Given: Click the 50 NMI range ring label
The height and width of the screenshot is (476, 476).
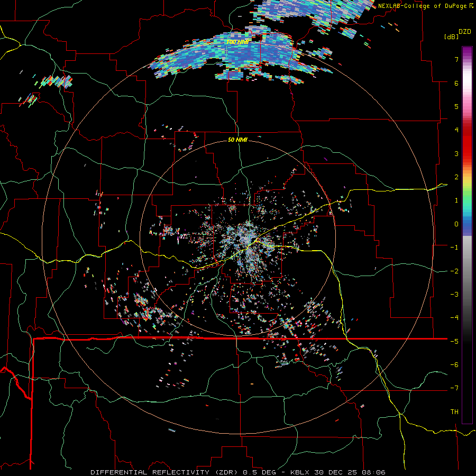Looking at the screenshot, I should pos(237,140).
